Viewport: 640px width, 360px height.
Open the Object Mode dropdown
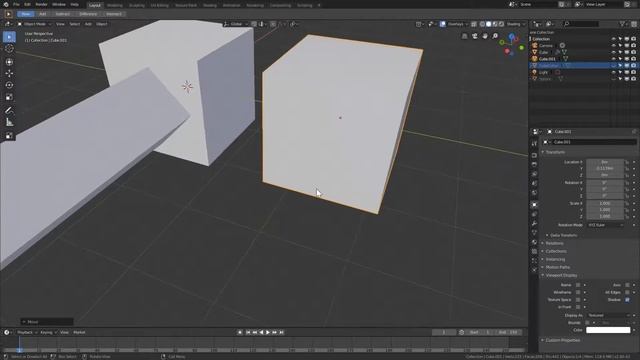pos(34,24)
